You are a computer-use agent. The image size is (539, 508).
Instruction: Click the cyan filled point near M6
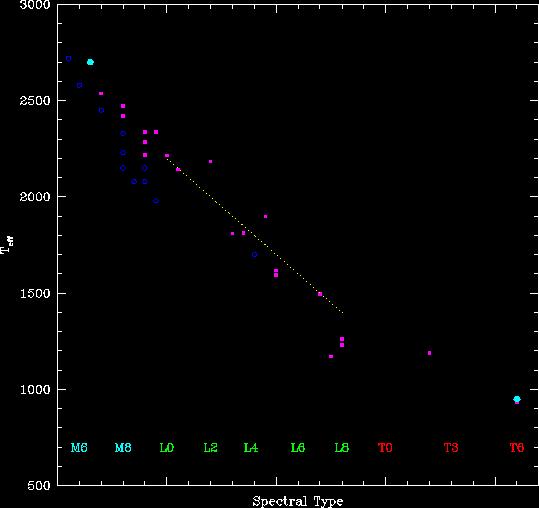(90, 62)
